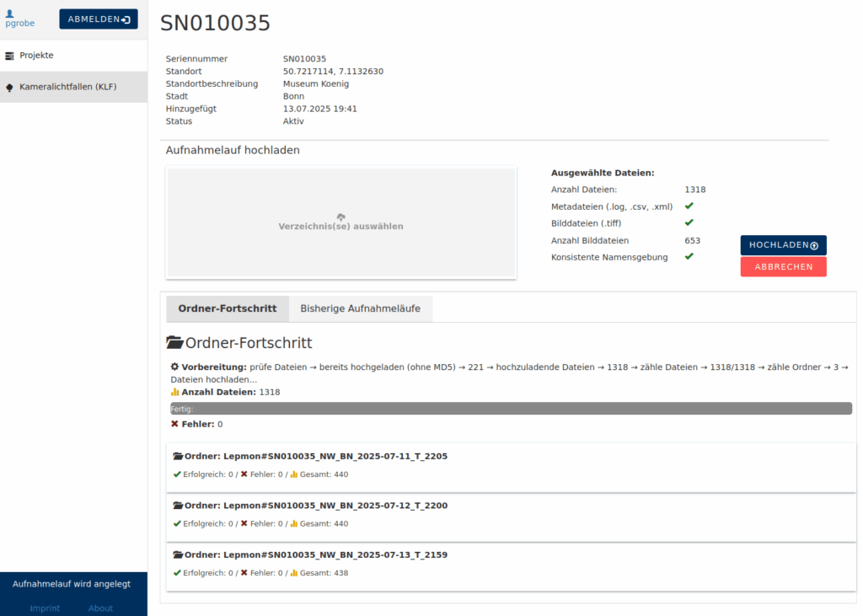Click the Gesamt chart icon in 2025-07-11 folder row
Image resolution: width=863 pixels, height=616 pixels.
(294, 474)
